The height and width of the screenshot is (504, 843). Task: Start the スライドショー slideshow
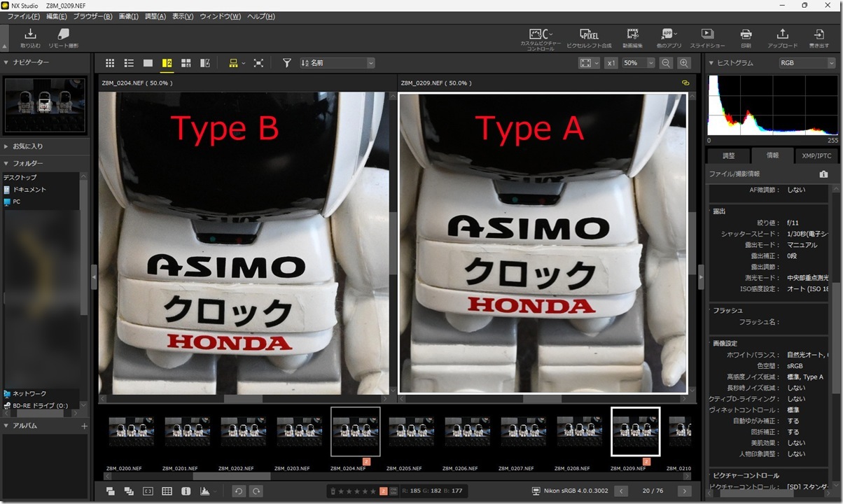point(707,38)
